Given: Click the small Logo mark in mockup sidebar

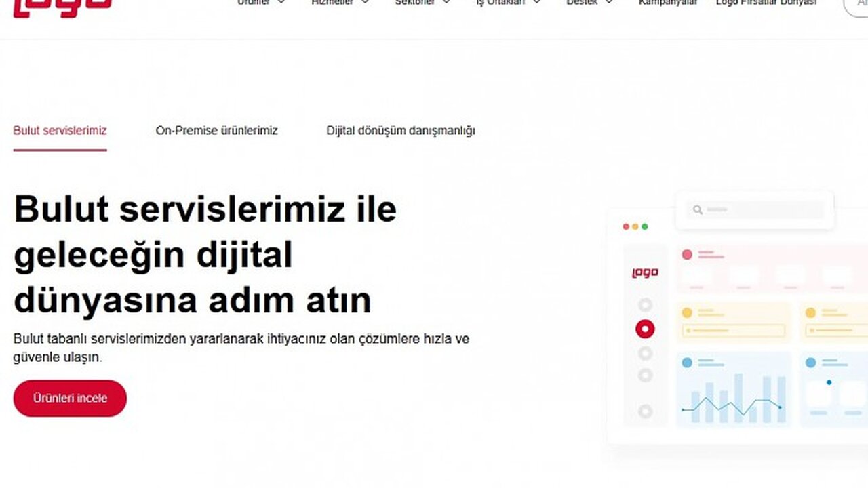Looking at the screenshot, I should click(x=645, y=273).
